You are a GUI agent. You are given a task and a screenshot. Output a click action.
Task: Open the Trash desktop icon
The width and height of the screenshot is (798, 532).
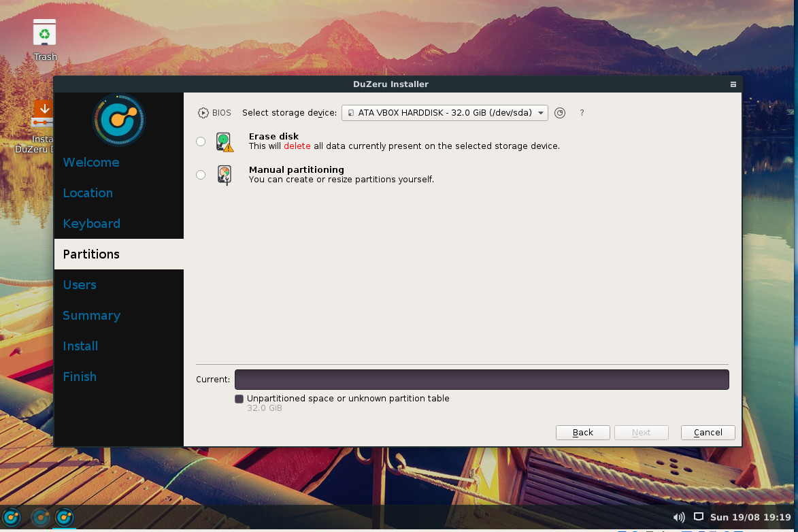pyautogui.click(x=45, y=39)
